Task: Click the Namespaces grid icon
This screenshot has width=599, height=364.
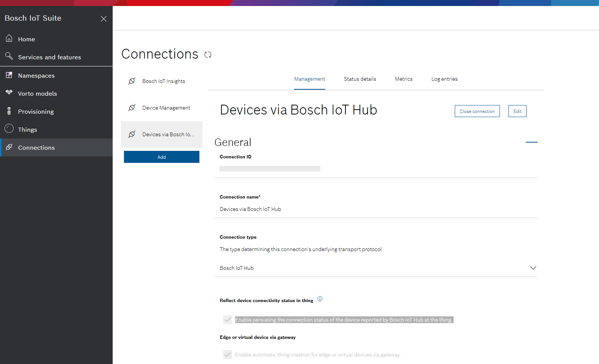Action: (9, 75)
